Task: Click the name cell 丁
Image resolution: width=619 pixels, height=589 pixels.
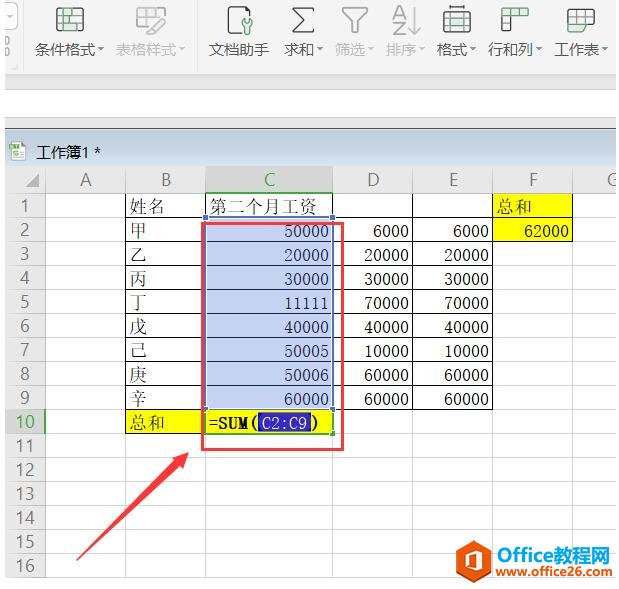Action: click(165, 302)
